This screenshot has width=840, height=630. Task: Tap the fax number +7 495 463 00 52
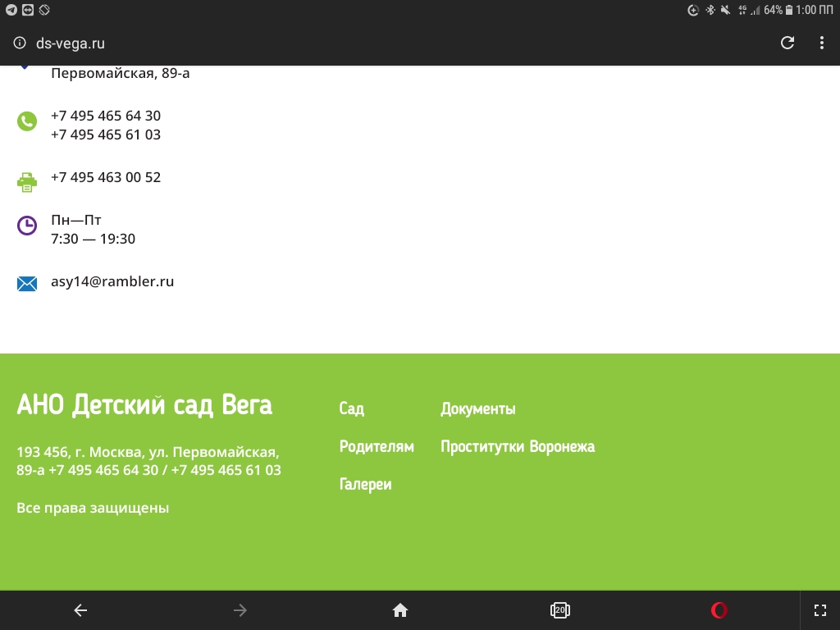point(106,177)
